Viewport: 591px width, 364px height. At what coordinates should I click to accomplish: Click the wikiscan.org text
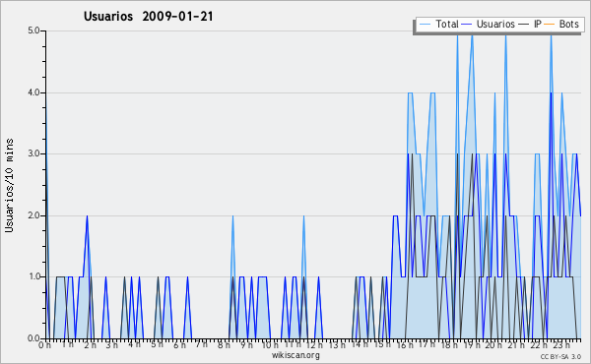(x=295, y=355)
